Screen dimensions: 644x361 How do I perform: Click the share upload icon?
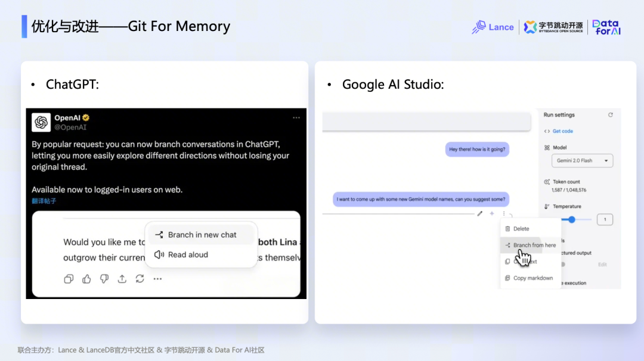tap(122, 279)
